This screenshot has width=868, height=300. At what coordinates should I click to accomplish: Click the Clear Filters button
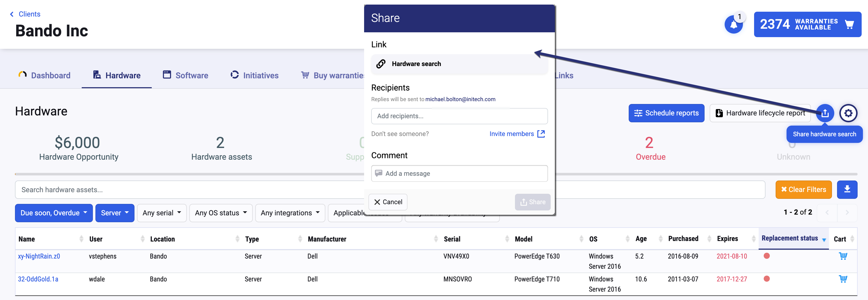point(803,190)
